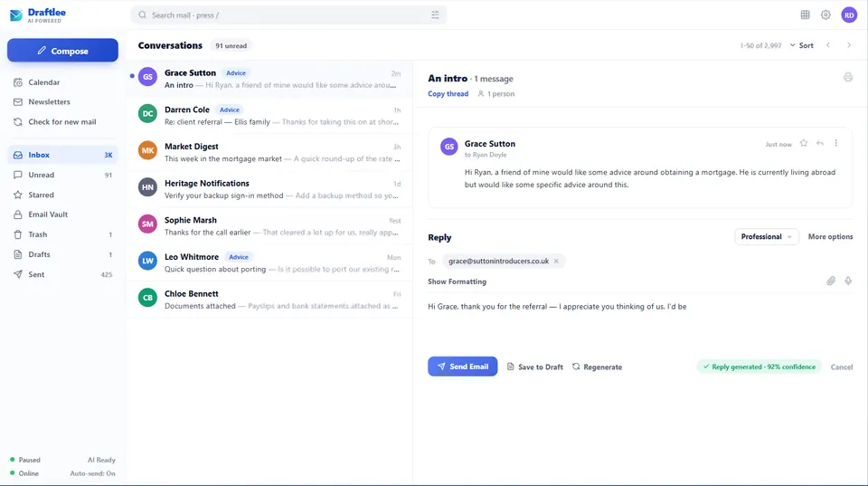868x486 pixels.
Task: Remove recipient grace@suttonintroducers.co.uk
Action: click(556, 261)
